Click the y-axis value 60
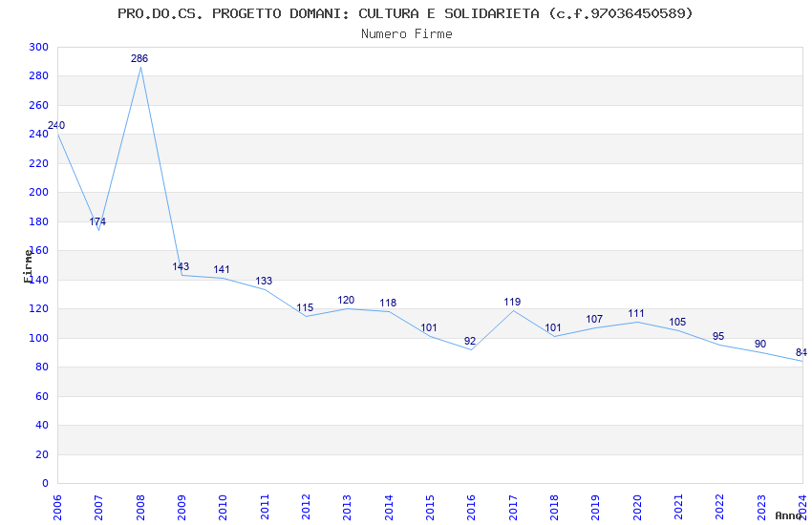 pos(42,396)
